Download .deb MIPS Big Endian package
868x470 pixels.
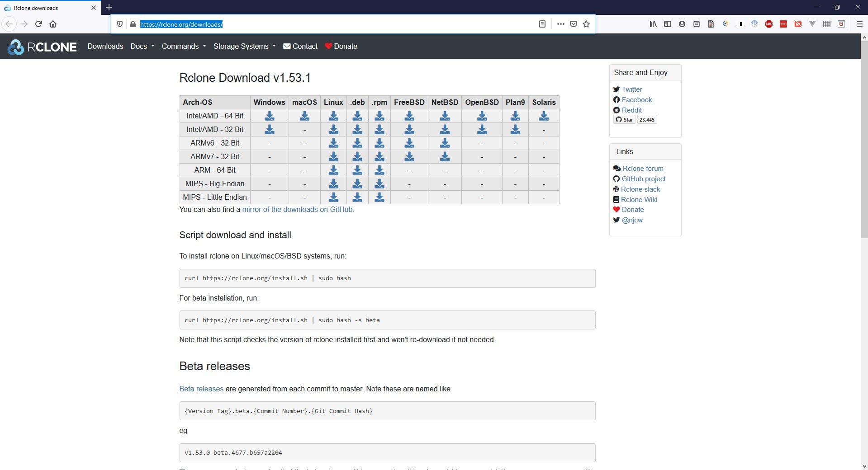click(357, 183)
